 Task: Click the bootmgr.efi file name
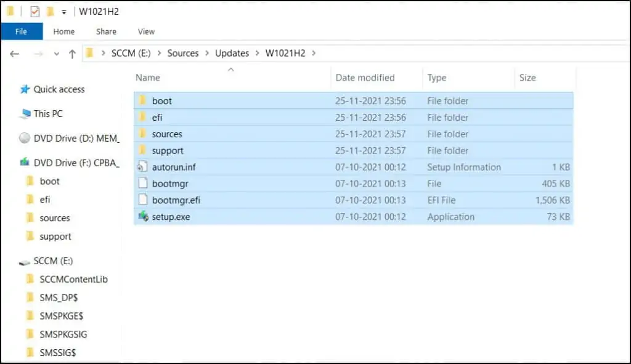[x=176, y=200]
